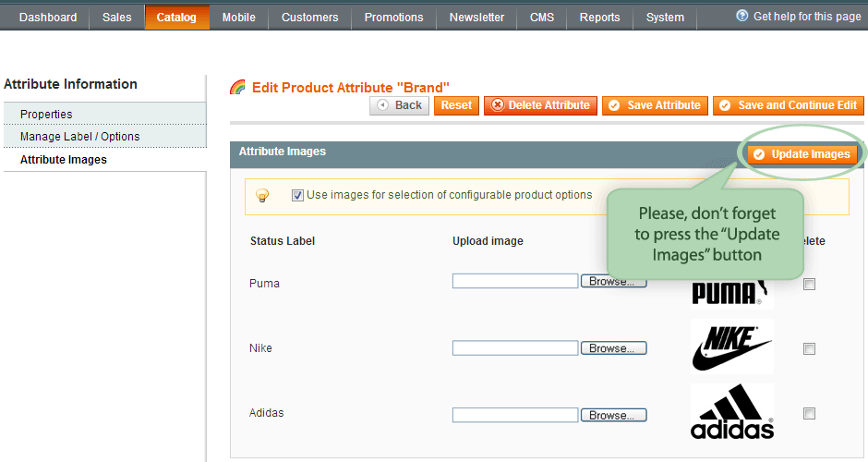Click the help question mark icon
Screen dimensions: 868x462
742,17
